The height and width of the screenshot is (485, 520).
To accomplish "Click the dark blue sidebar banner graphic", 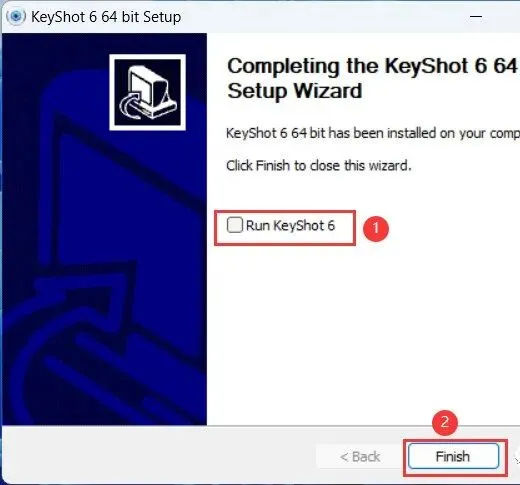I will [104, 229].
